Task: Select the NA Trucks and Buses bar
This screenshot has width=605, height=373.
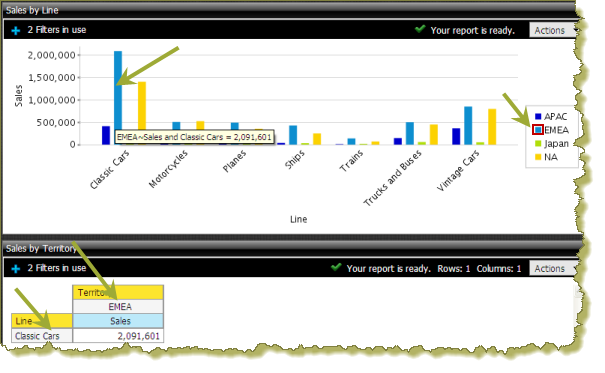Action: coord(434,135)
